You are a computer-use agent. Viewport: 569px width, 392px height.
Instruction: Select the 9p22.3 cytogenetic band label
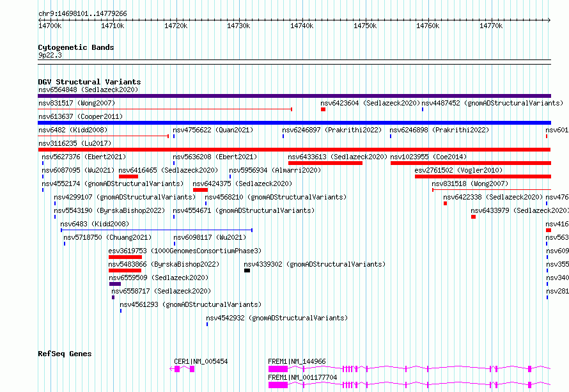tap(50, 55)
